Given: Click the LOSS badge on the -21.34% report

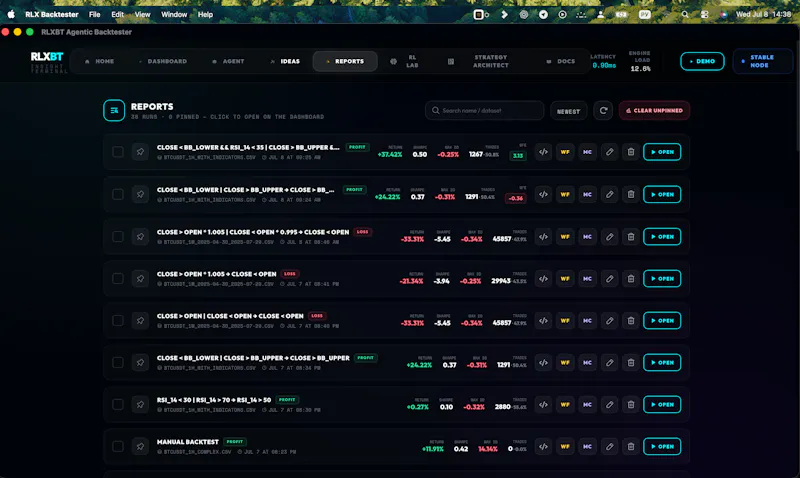Looking at the screenshot, I should 290,274.
